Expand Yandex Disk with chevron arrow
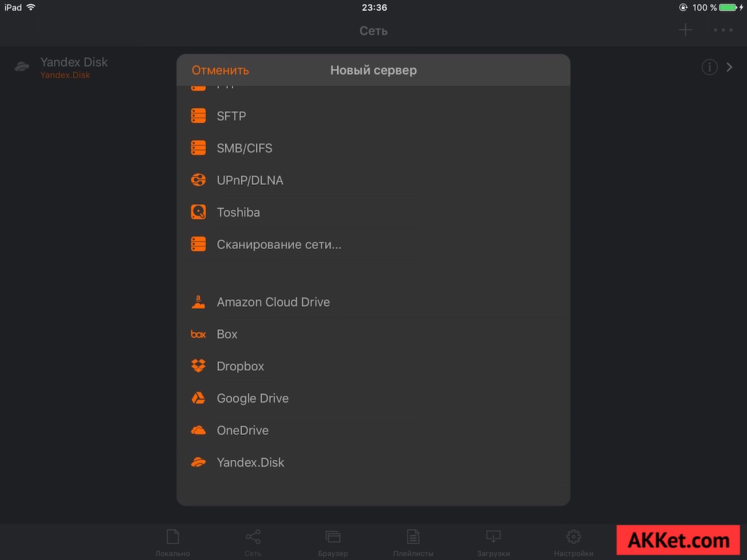This screenshot has height=560, width=747. click(730, 67)
